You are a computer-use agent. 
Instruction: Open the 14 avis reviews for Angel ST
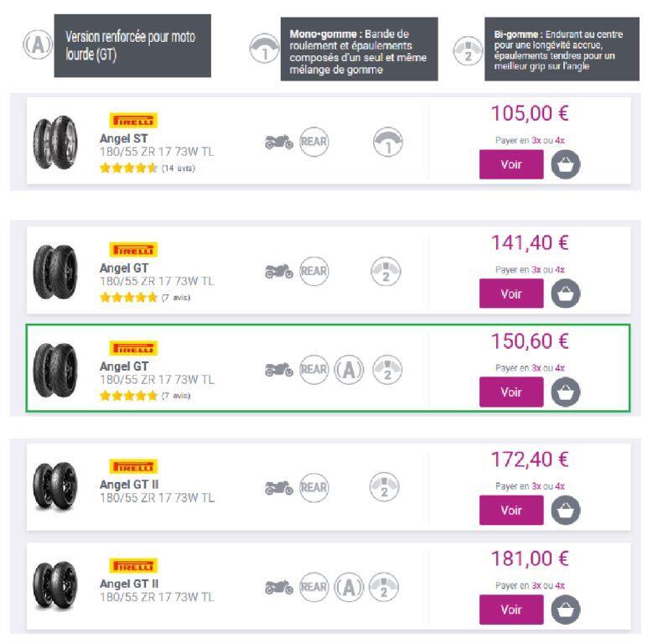pos(178,168)
